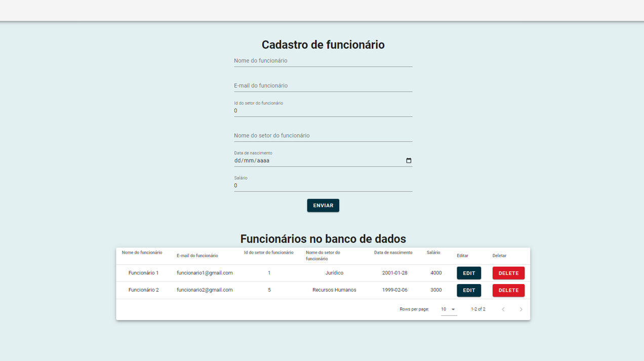Click the Salário input field
644x361 pixels.
tap(323, 186)
